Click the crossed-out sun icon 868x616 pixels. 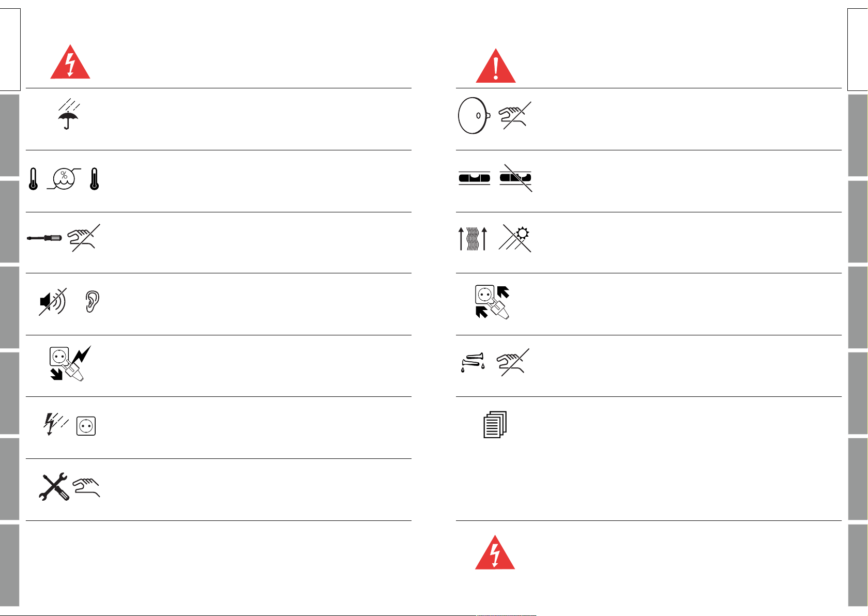[x=515, y=239]
